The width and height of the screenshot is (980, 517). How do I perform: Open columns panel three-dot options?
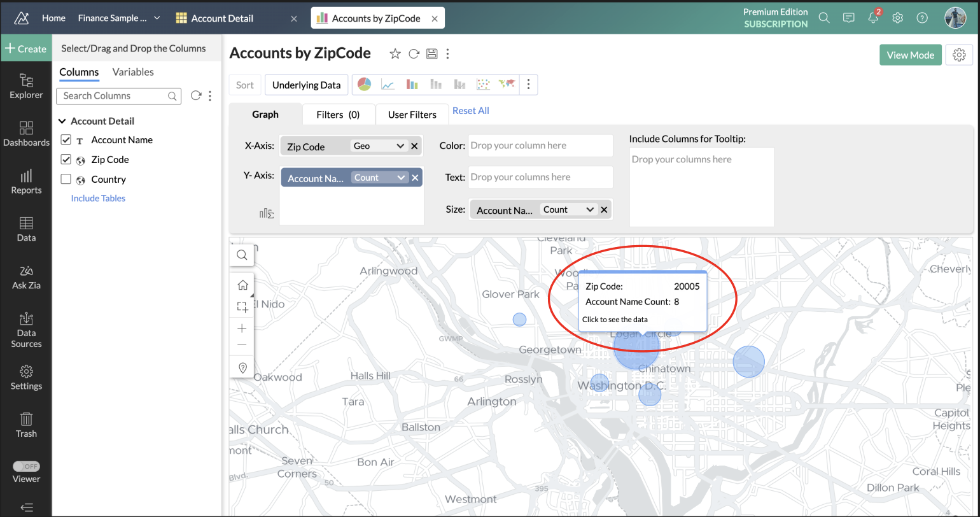click(210, 96)
